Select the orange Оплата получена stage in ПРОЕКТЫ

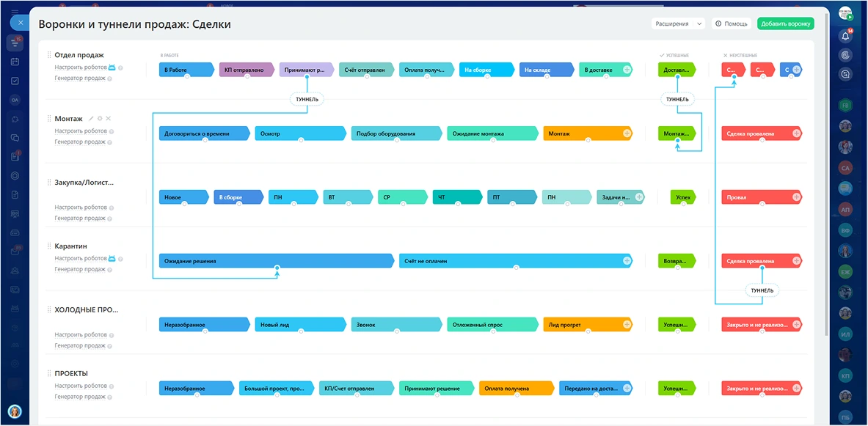515,388
